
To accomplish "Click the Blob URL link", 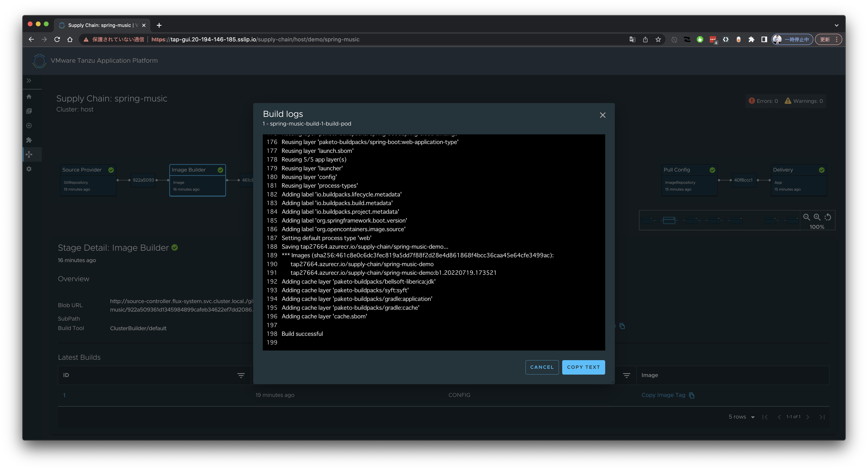I will 181,305.
